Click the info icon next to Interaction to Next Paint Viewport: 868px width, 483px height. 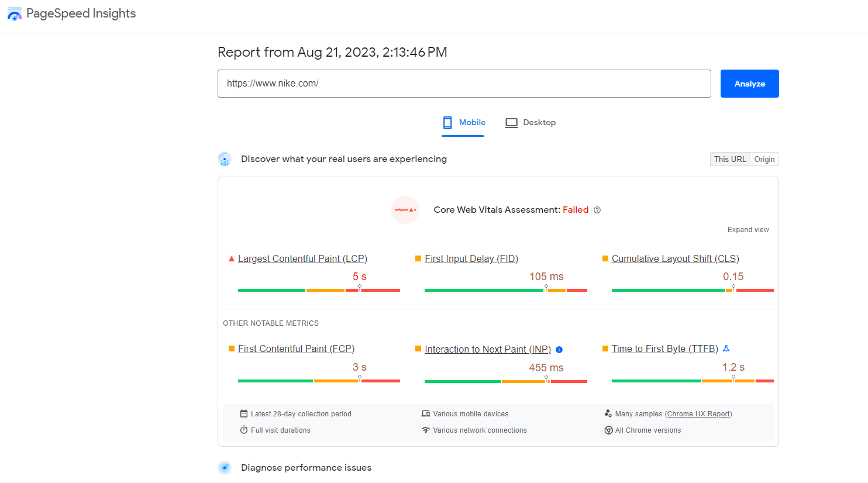559,349
